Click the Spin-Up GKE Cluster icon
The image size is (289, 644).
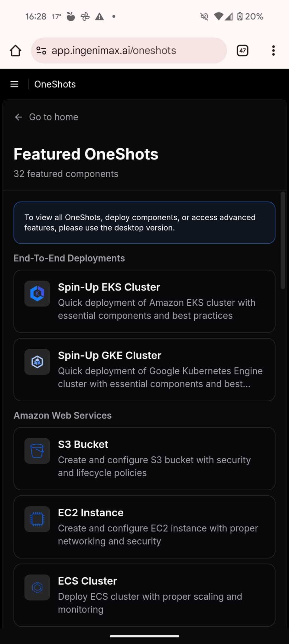37,362
